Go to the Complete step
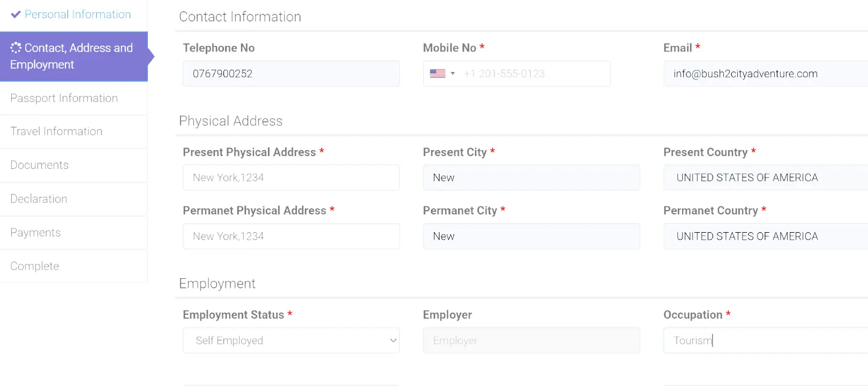 point(35,266)
